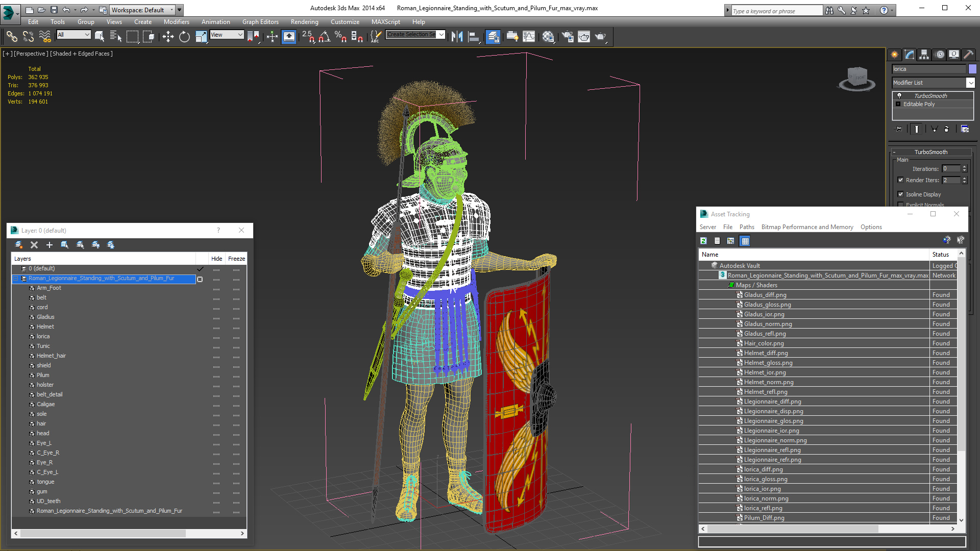Click the Render Production teapot icon
980x551 pixels.
pyautogui.click(x=600, y=36)
